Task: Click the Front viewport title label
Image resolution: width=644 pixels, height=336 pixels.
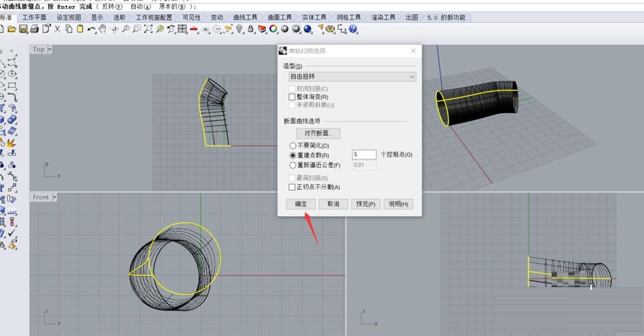Action: click(x=41, y=197)
